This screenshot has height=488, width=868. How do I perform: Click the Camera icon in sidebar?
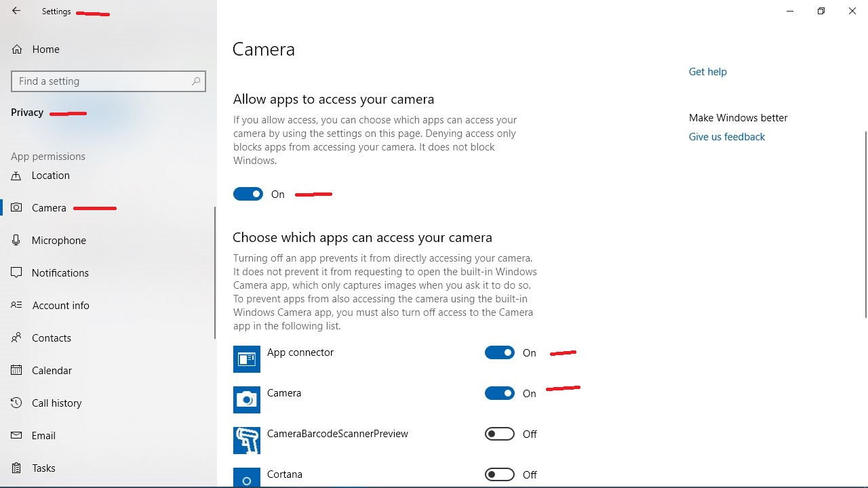(17, 207)
